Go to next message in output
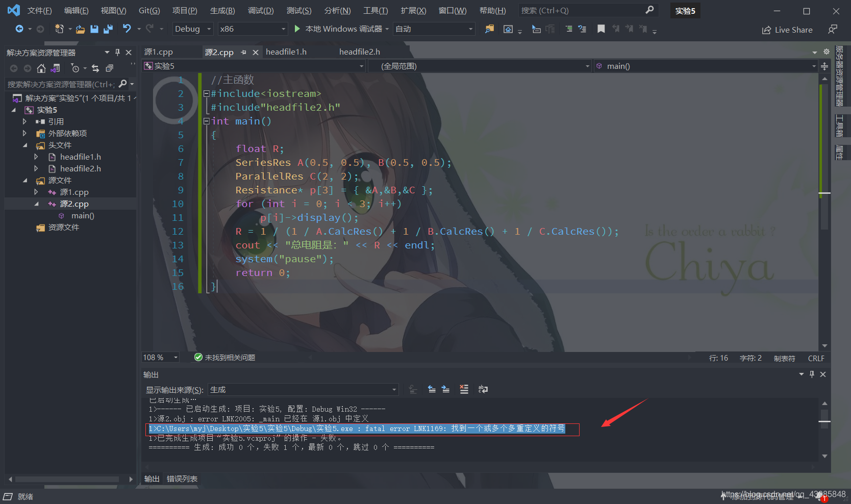This screenshot has height=504, width=851. point(445,389)
